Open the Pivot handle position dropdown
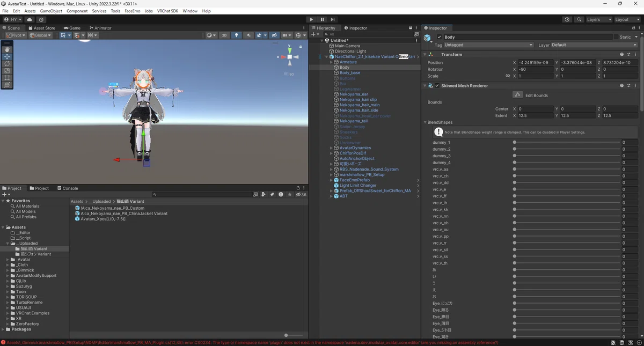Viewport: 644px width, 346px height. click(15, 35)
